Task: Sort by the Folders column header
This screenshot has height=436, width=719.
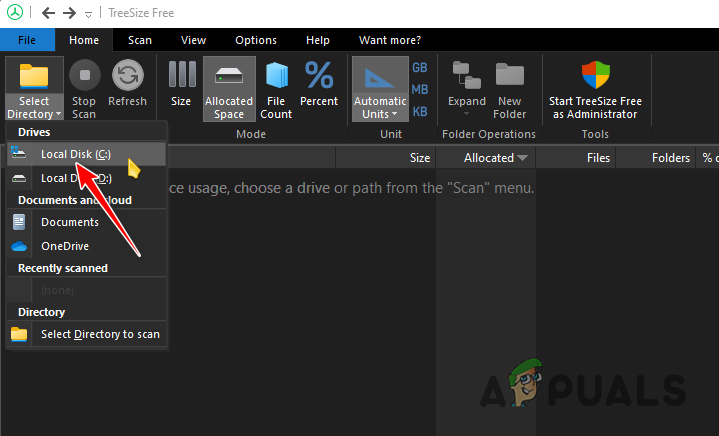Action: coord(656,158)
